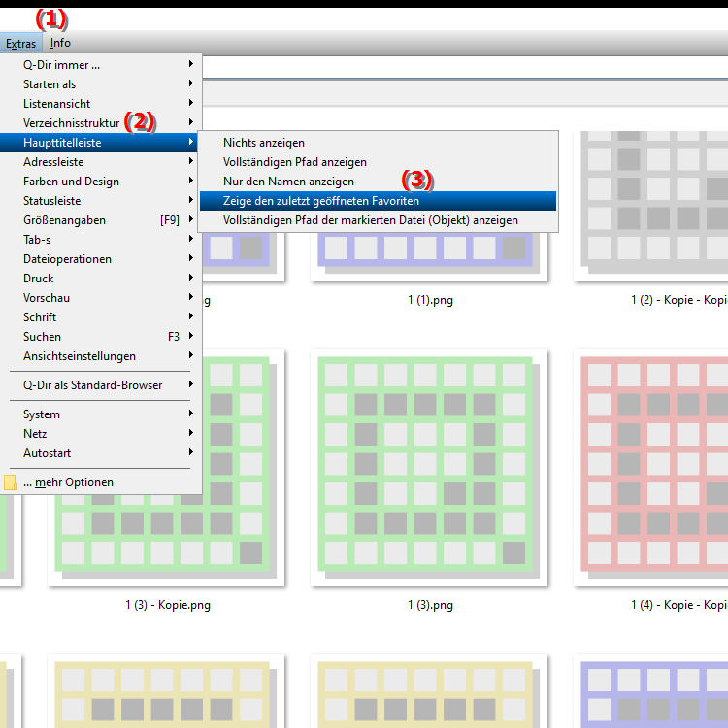Choose full path of marked file option
This screenshot has height=728, width=728.
[378, 220]
